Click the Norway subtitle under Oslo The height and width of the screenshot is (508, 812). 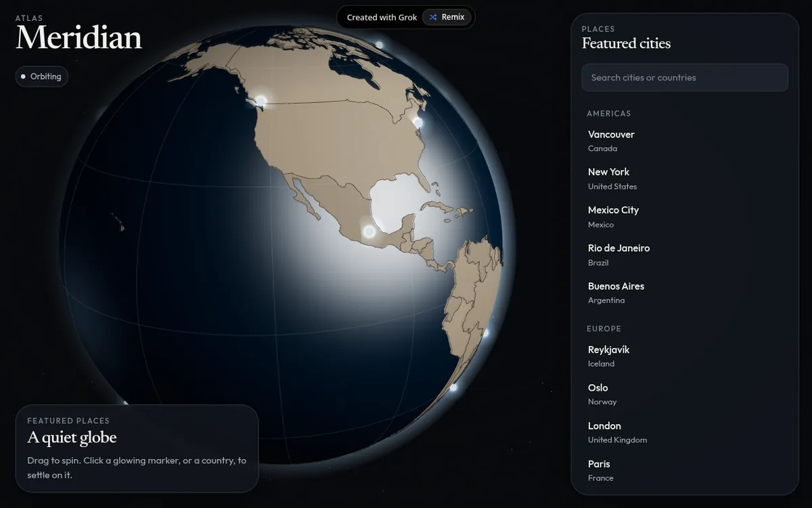coord(602,402)
